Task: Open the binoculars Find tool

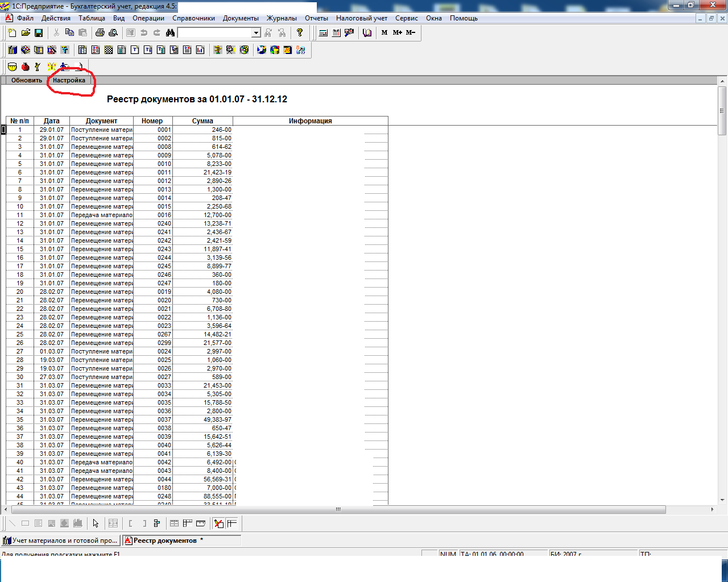Action: [170, 33]
